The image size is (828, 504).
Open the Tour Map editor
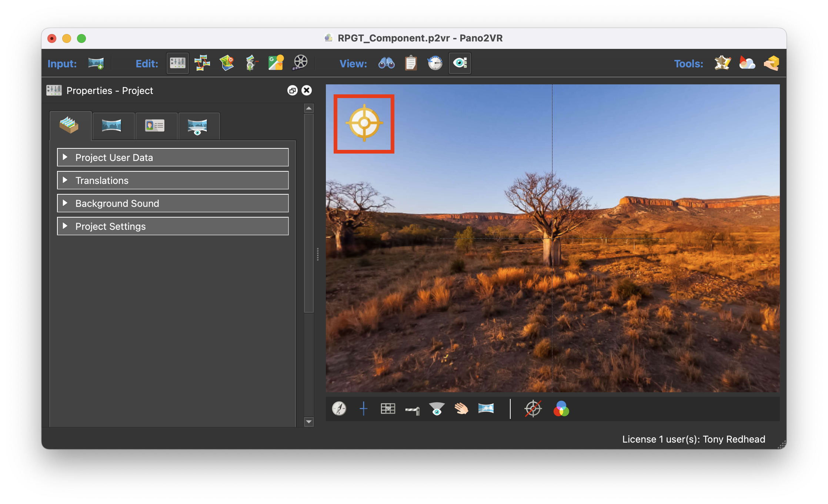click(227, 63)
